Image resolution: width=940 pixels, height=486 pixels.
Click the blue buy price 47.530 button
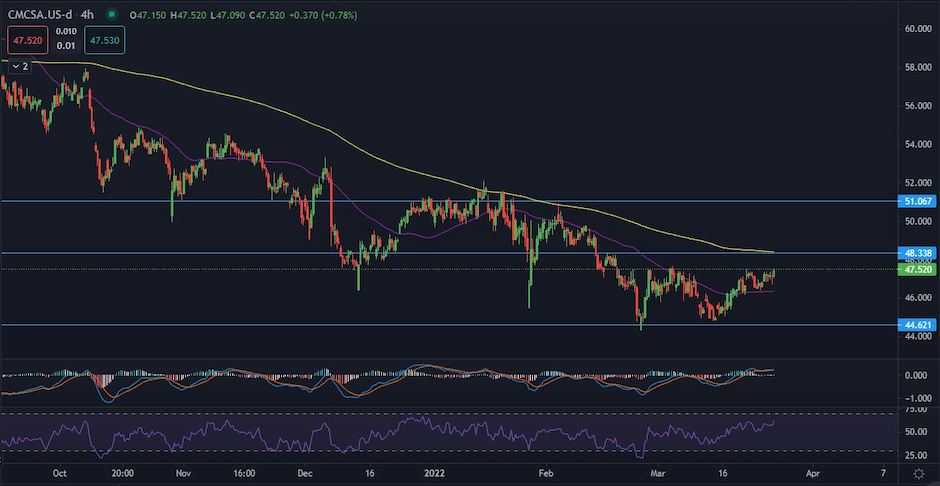point(105,41)
